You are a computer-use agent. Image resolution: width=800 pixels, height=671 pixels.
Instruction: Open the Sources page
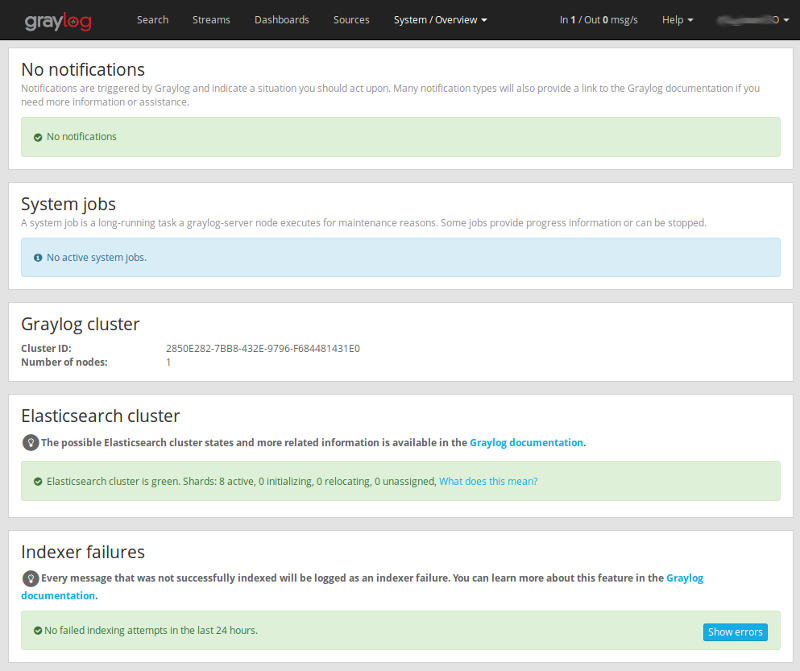click(351, 20)
